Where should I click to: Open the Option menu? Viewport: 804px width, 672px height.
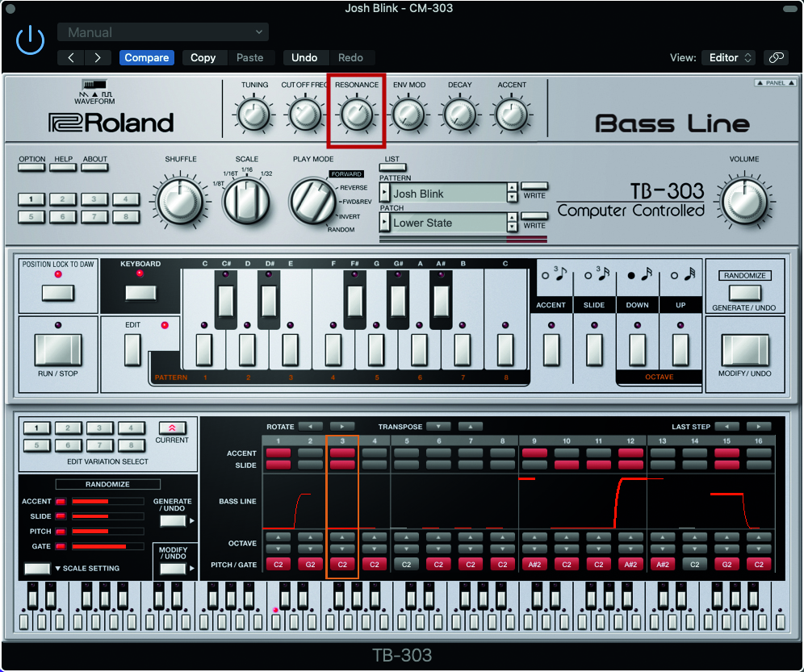(32, 168)
